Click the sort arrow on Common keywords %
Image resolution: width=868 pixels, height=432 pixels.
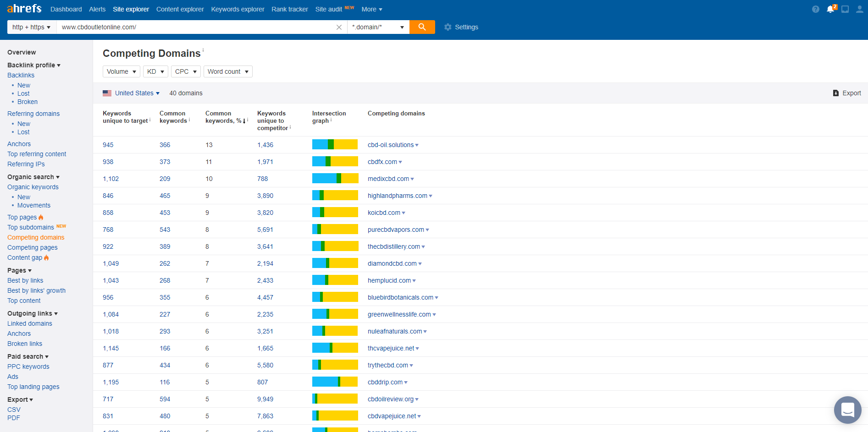244,121
